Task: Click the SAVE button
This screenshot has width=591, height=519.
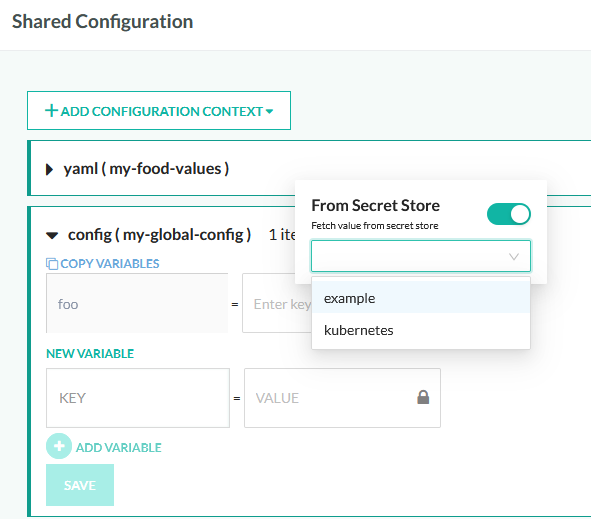Action: (x=80, y=485)
